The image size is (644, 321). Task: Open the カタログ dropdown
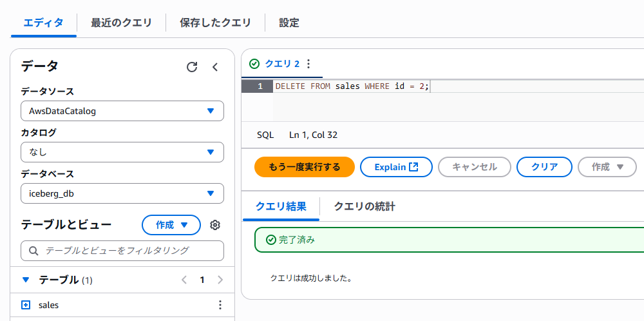(122, 152)
